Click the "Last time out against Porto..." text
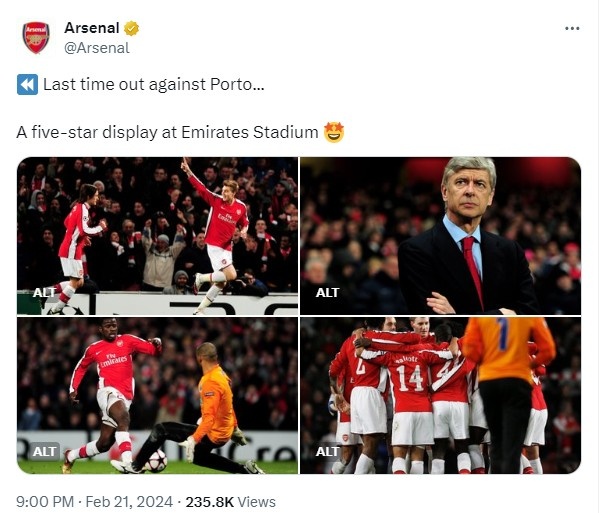This screenshot has width=602, height=513. click(154, 85)
